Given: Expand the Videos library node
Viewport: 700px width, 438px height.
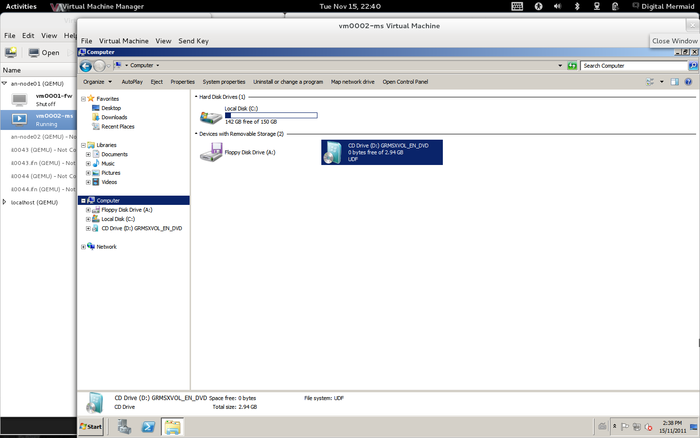Looking at the screenshot, I should (88, 182).
